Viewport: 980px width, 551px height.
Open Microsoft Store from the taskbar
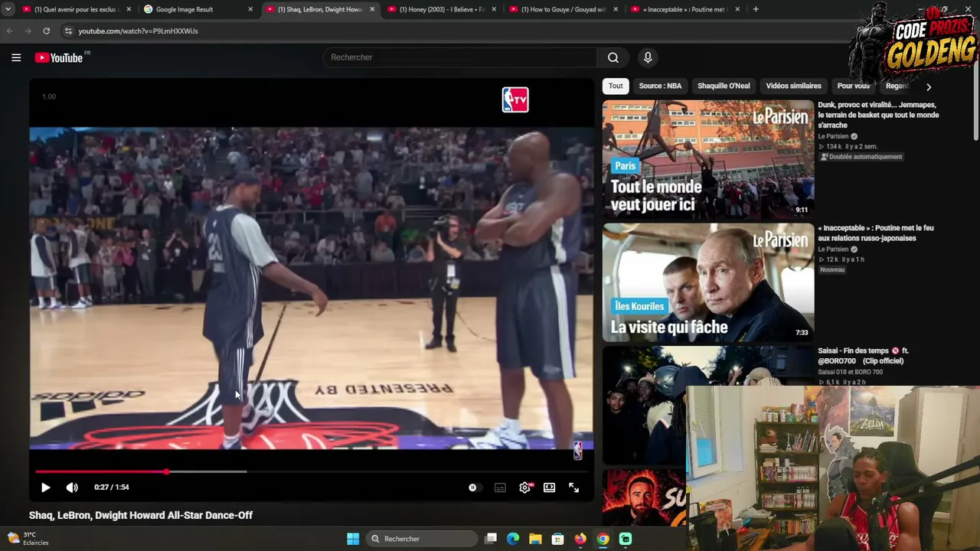point(557,539)
